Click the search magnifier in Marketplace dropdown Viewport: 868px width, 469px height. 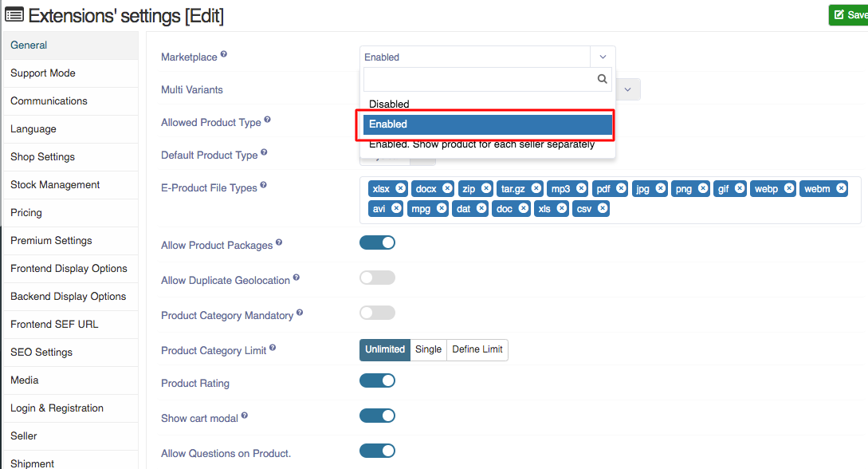point(603,79)
